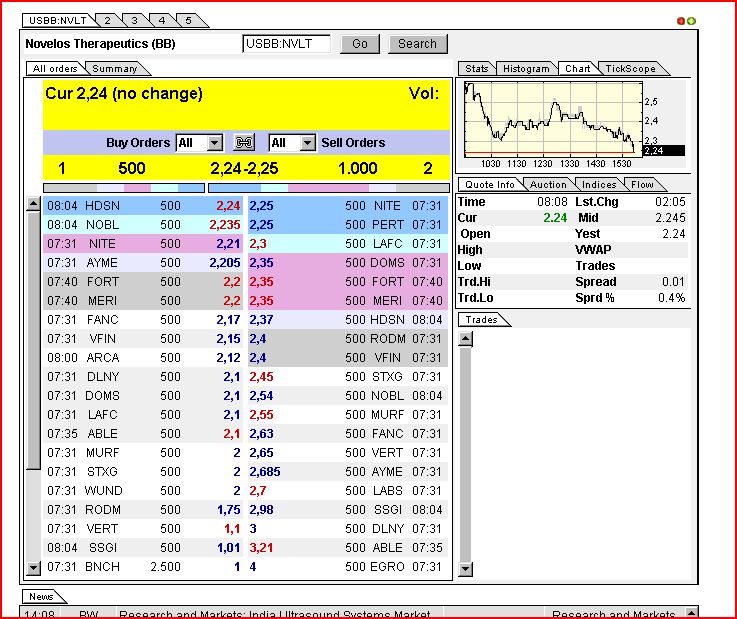Select the TickScope tab
Viewport: 737px width, 619px height.
tap(630, 69)
